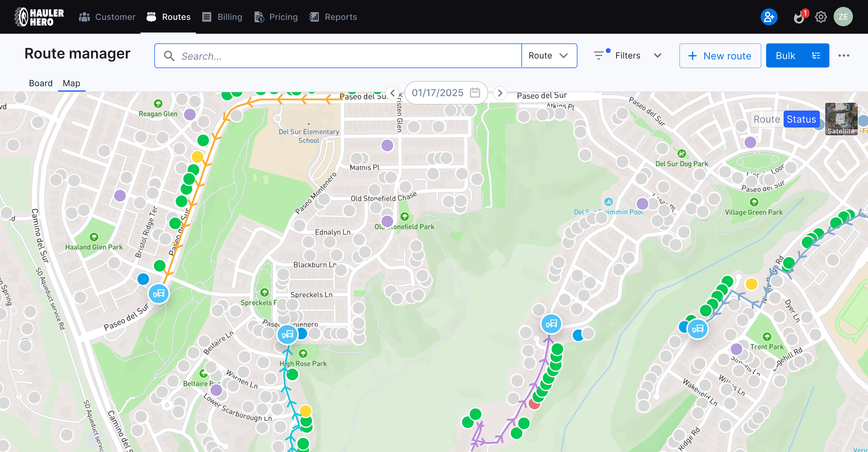Image resolution: width=868 pixels, height=452 pixels.
Task: Click truck marker near Haaland Glen Park
Action: coord(159,293)
